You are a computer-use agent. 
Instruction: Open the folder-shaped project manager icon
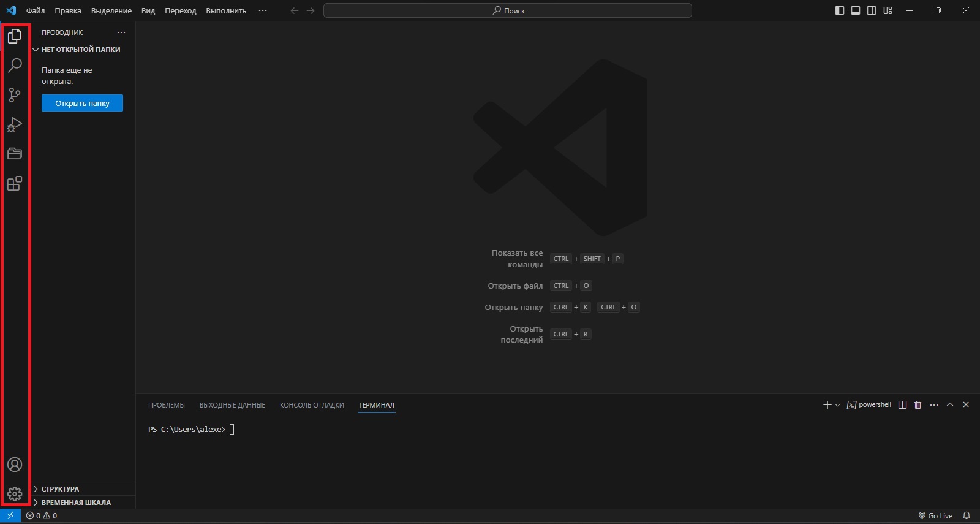click(x=15, y=154)
